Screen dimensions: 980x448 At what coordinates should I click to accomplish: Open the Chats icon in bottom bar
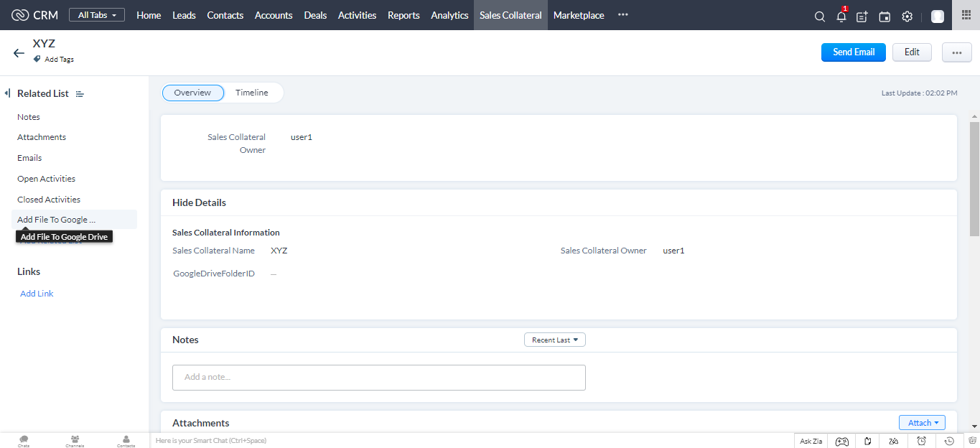24,440
